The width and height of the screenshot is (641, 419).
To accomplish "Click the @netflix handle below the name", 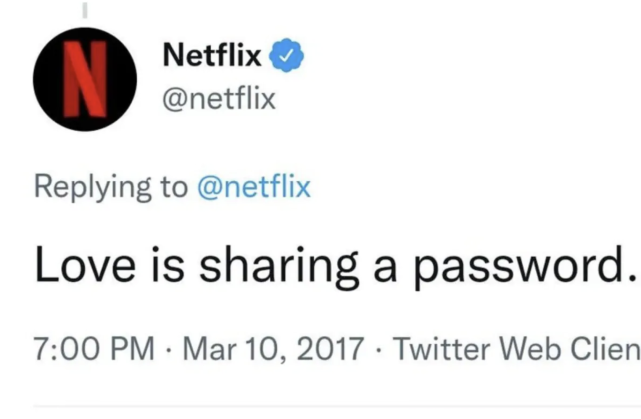I will (219, 99).
